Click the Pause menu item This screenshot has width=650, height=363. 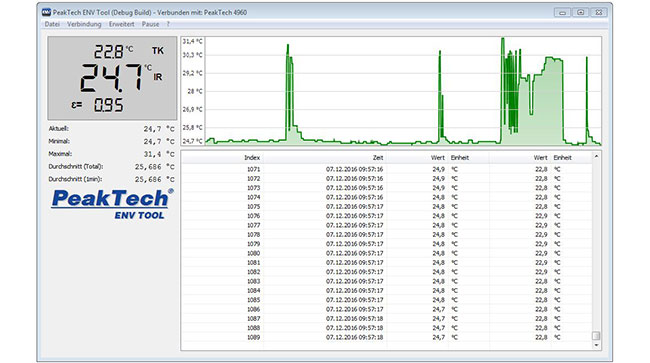[150, 24]
